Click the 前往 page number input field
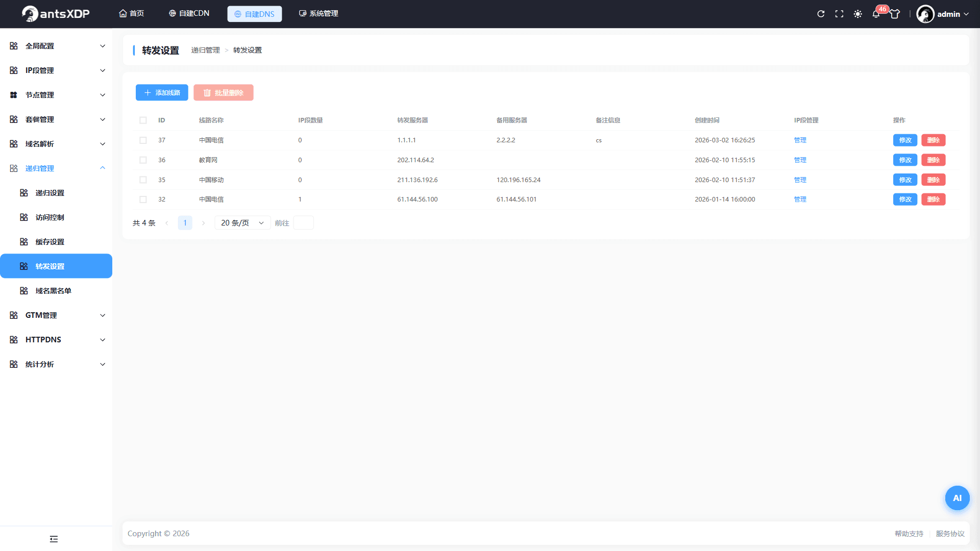 [x=303, y=223]
